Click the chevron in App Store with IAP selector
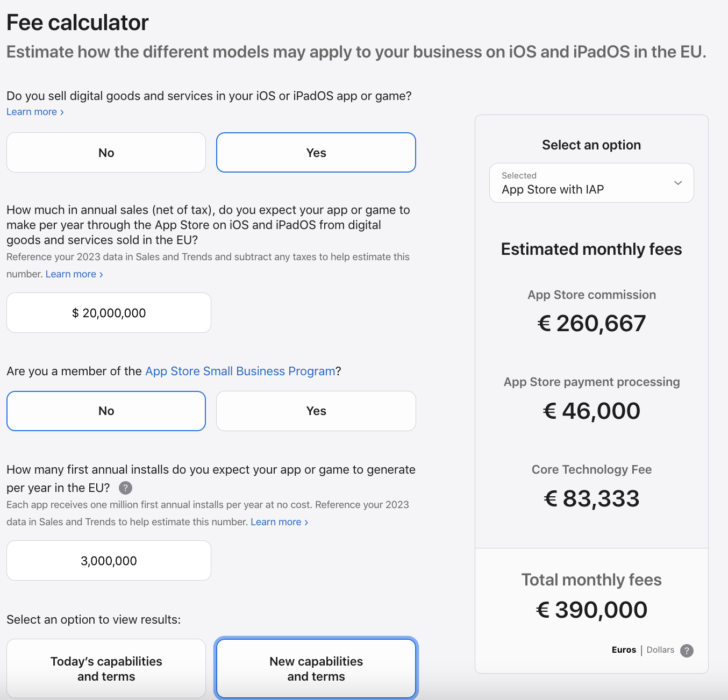This screenshot has height=700, width=728. pyautogui.click(x=678, y=183)
